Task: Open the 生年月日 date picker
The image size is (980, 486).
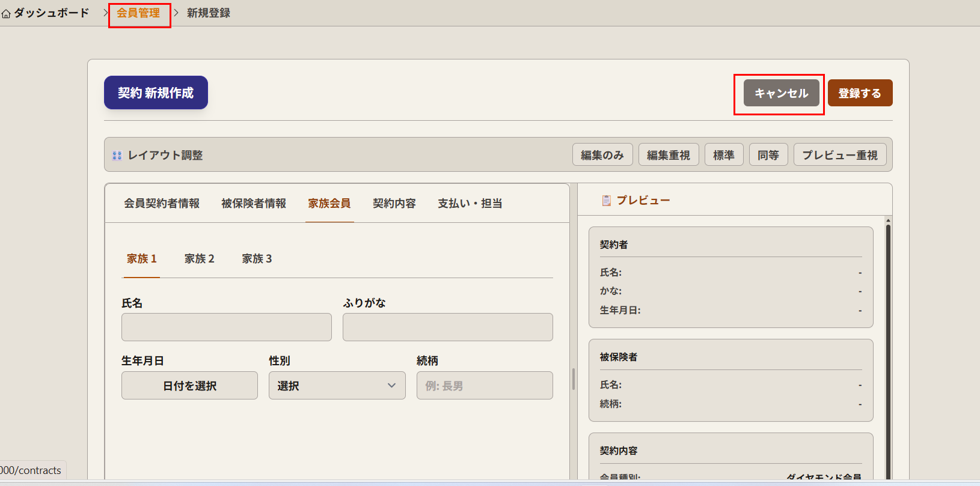Action: coord(189,386)
